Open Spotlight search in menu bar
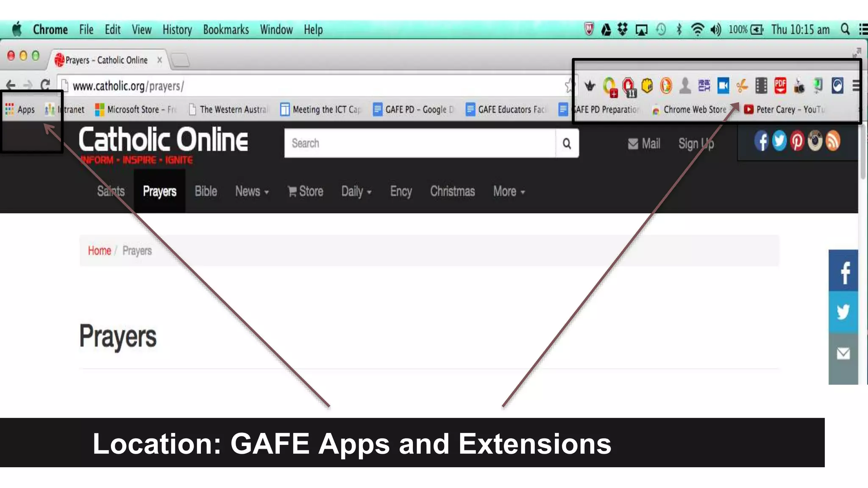 click(845, 29)
